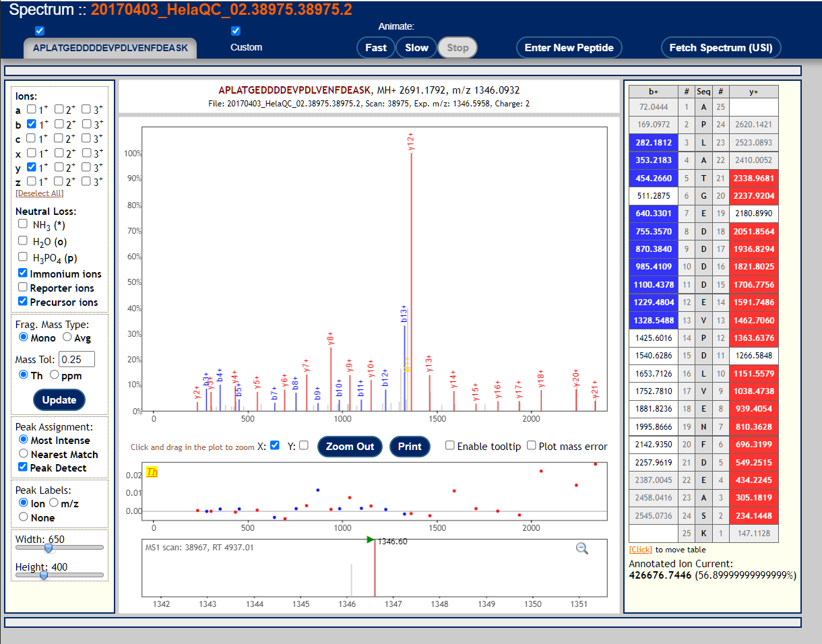Select the Custom tab label

[247, 47]
